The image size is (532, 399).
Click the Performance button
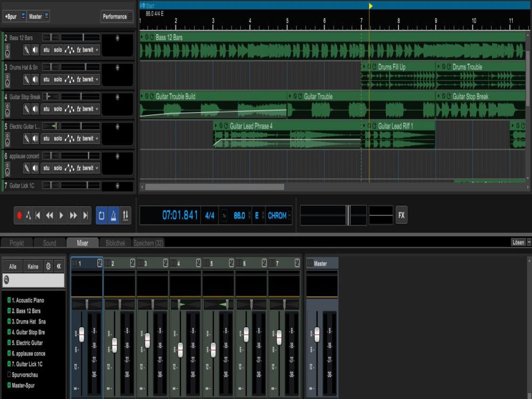117,16
